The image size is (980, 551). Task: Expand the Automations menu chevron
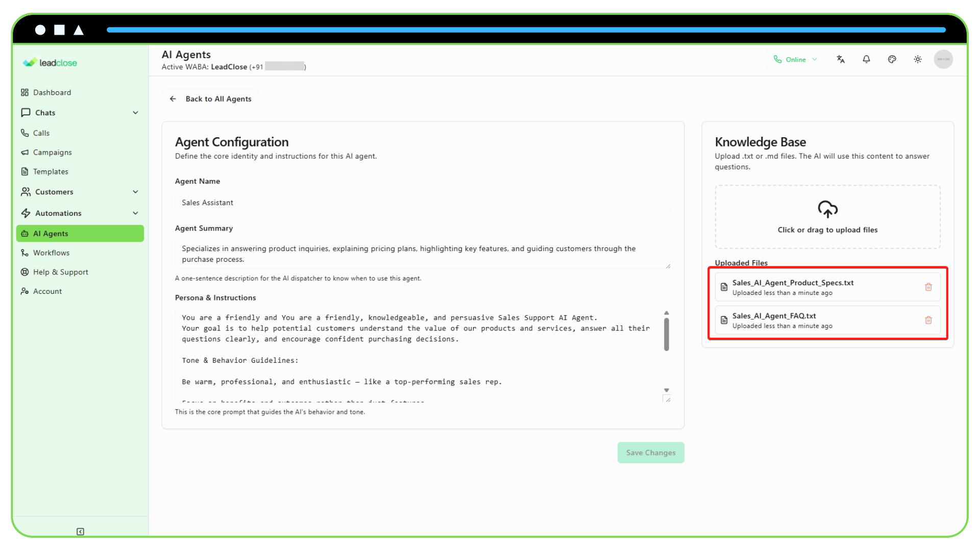coord(135,213)
